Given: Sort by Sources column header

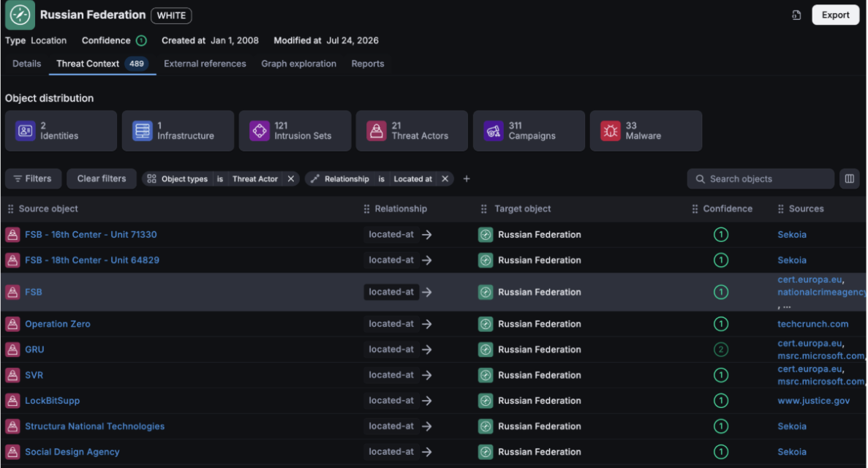Looking at the screenshot, I should click(806, 209).
